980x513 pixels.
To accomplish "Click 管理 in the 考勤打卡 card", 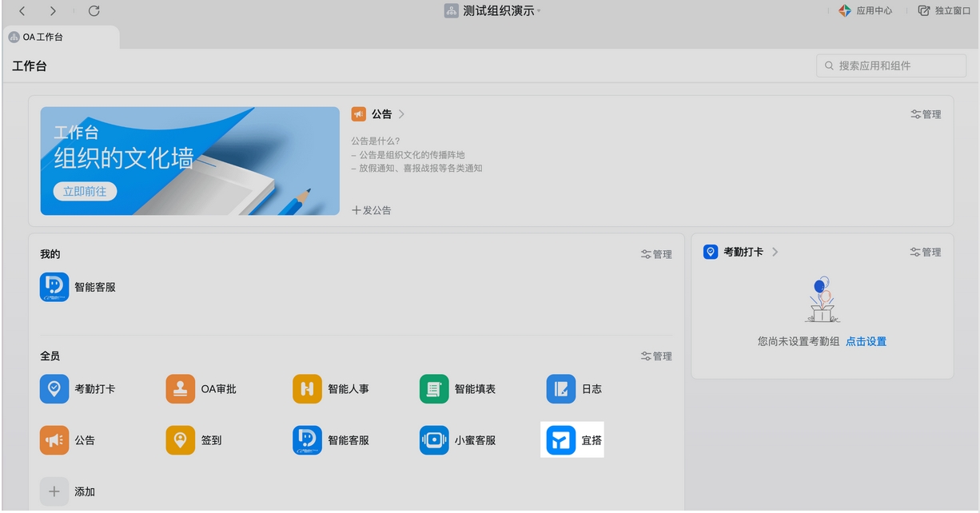I will click(926, 252).
